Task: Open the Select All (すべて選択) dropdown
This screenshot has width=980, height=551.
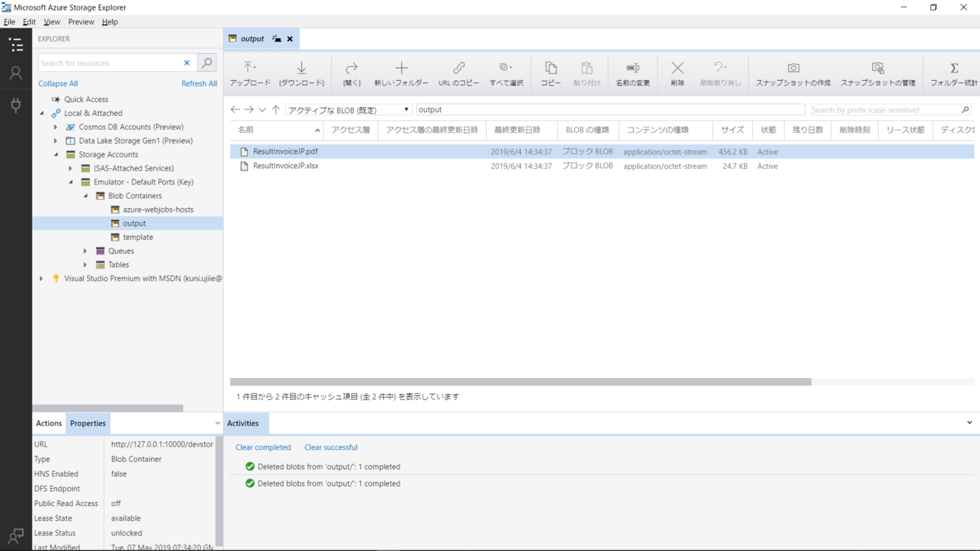Action: click(506, 73)
